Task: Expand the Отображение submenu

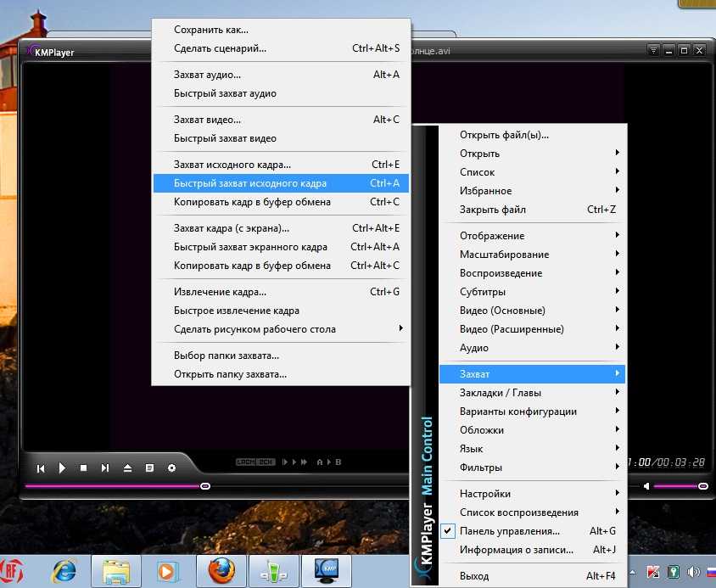Action: pos(533,236)
